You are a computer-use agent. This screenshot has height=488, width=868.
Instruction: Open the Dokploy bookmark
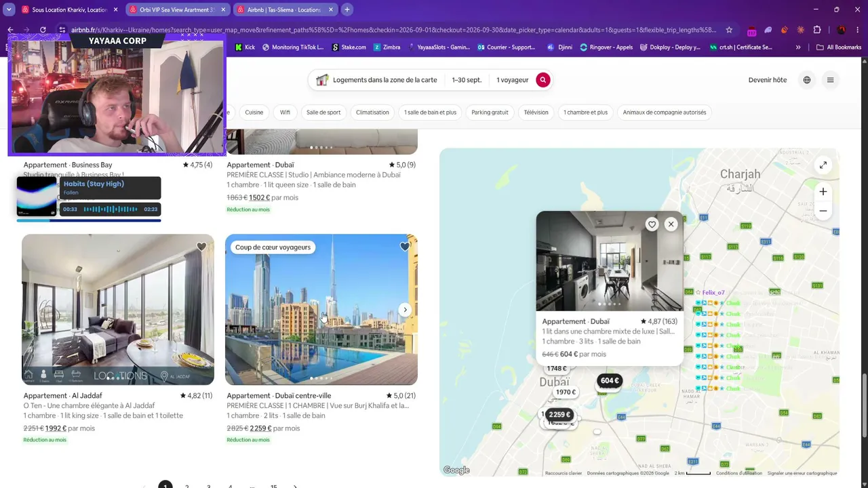670,47
